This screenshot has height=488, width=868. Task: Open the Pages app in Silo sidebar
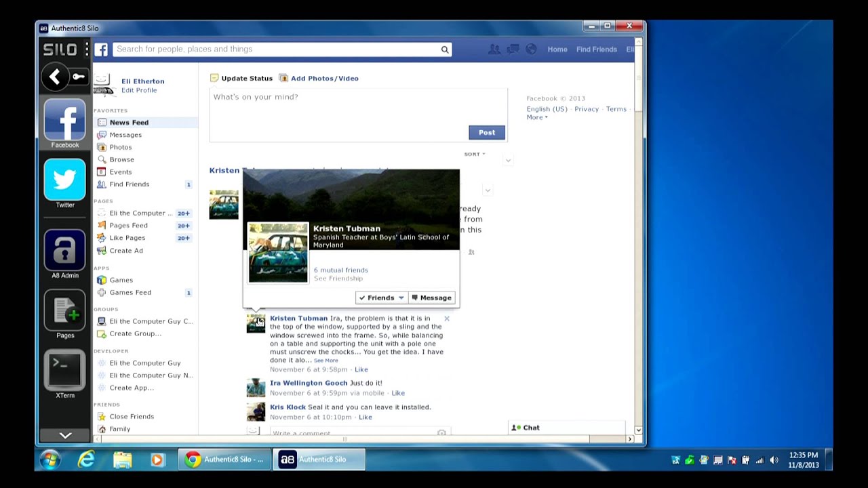pos(65,314)
